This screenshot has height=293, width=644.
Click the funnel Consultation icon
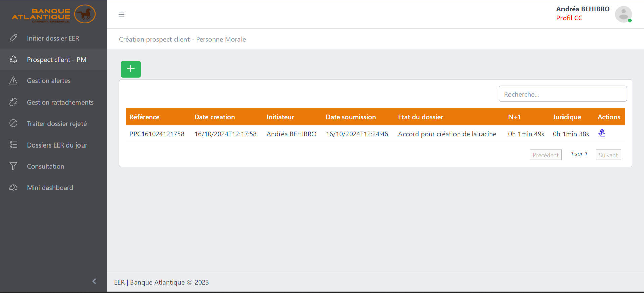click(x=13, y=166)
